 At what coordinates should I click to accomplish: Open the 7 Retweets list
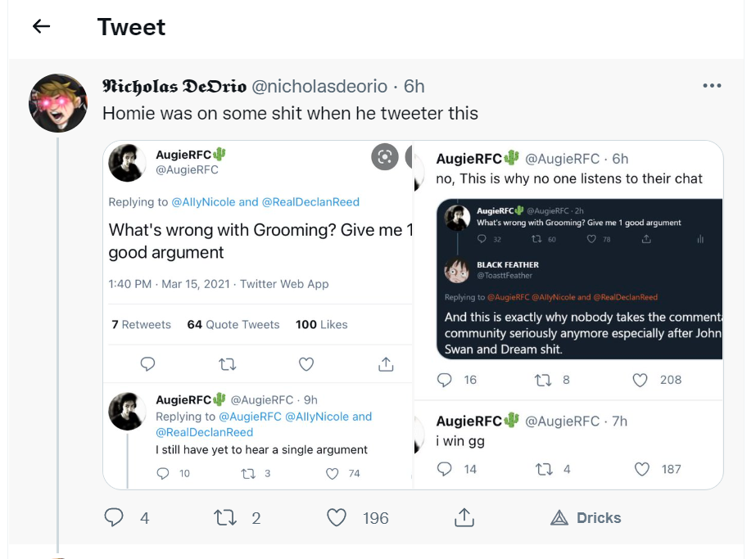[141, 324]
